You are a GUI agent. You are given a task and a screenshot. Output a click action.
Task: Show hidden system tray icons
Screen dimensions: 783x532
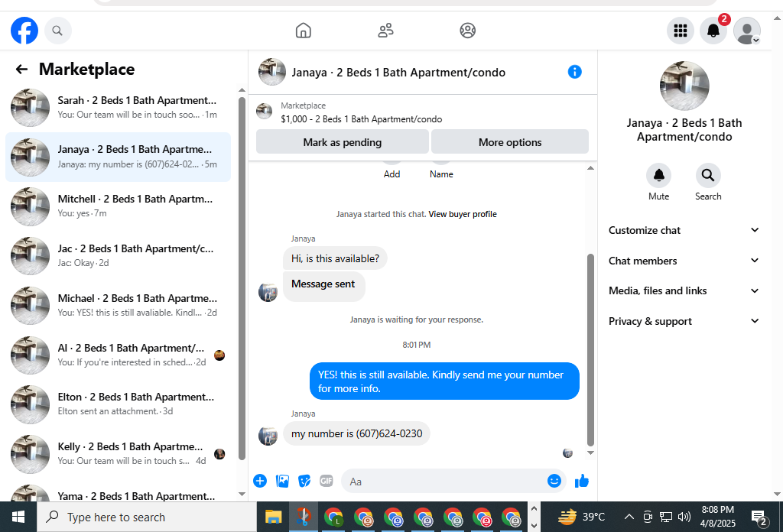[x=629, y=517]
